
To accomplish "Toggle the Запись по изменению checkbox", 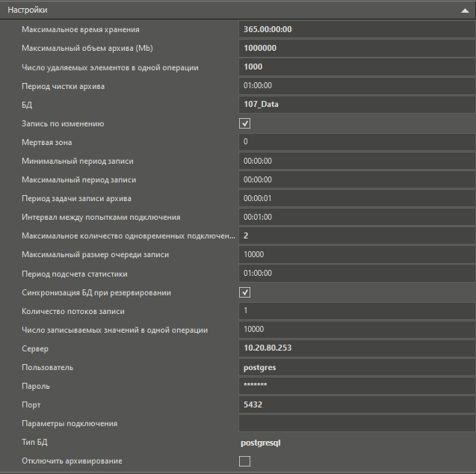I will pos(244,123).
